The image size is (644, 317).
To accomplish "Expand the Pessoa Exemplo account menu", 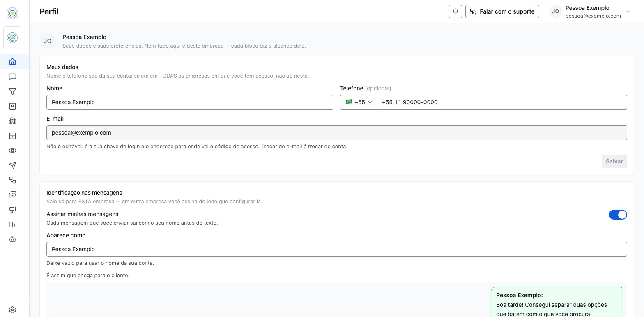I will (x=589, y=11).
